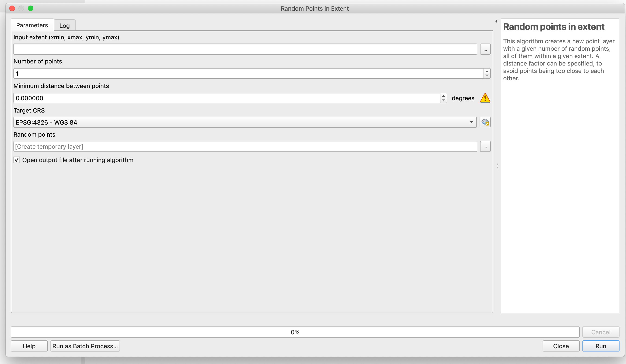The height and width of the screenshot is (364, 626).
Task: Decrease minimum distance with down arrow
Action: point(443,100)
